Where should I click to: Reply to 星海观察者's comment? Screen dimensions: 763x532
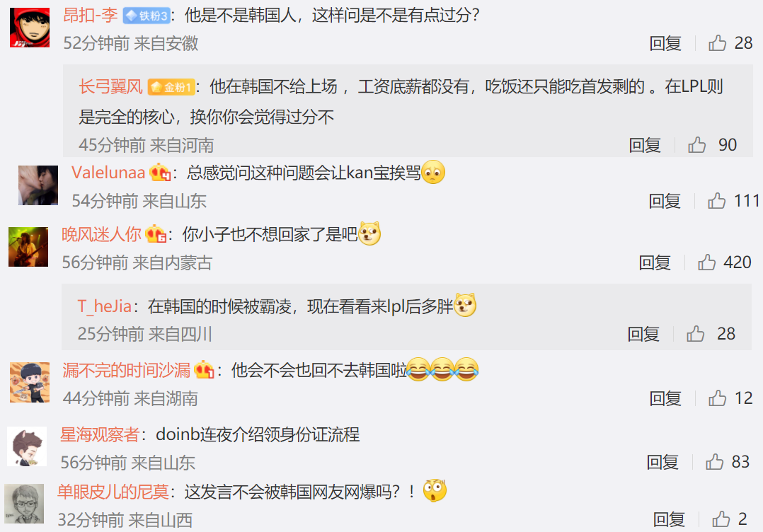click(x=662, y=462)
